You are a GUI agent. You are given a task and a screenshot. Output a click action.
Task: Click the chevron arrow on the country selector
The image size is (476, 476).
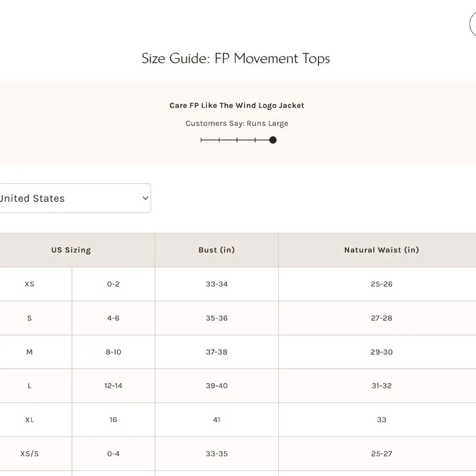point(146,198)
